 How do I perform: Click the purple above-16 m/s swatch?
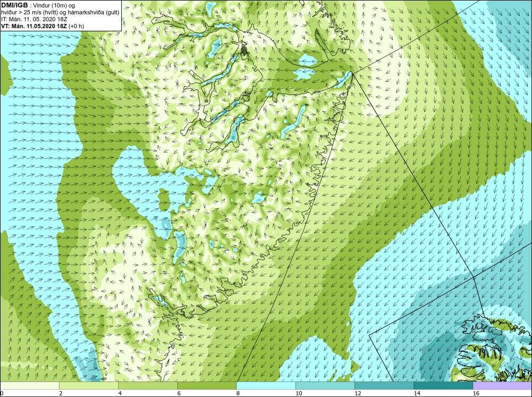(502, 385)
